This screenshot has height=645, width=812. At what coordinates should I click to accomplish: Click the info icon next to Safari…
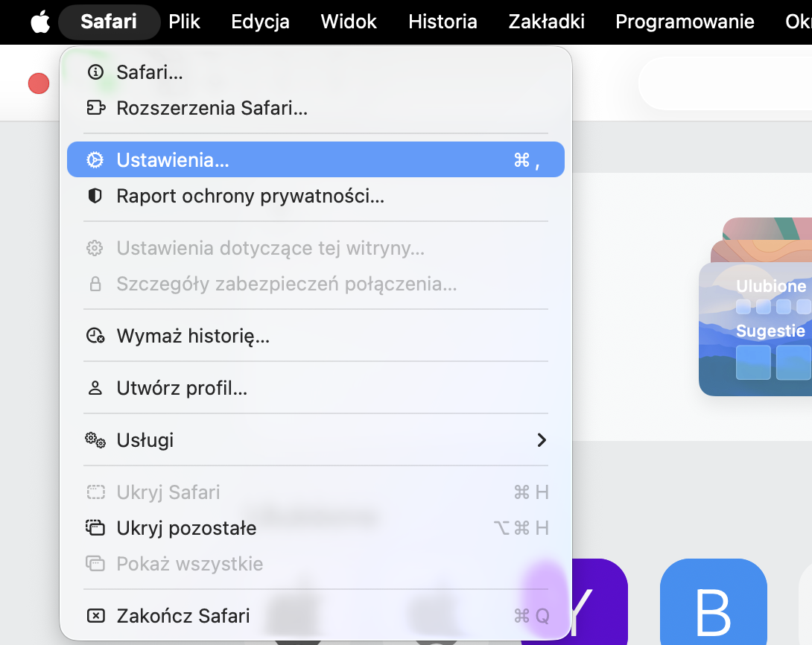coord(95,72)
